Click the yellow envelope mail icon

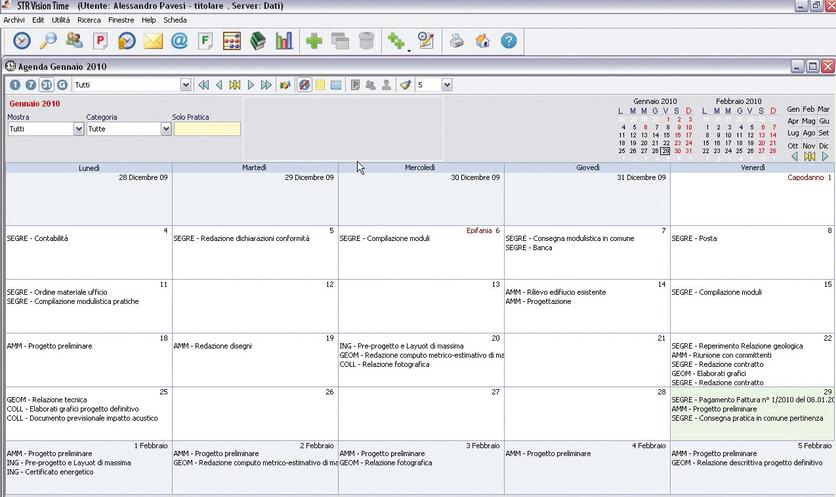click(x=153, y=41)
